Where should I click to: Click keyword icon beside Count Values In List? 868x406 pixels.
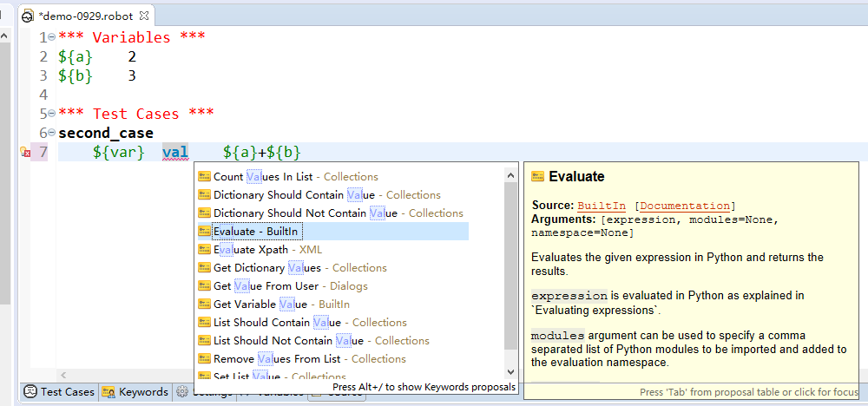tap(204, 177)
